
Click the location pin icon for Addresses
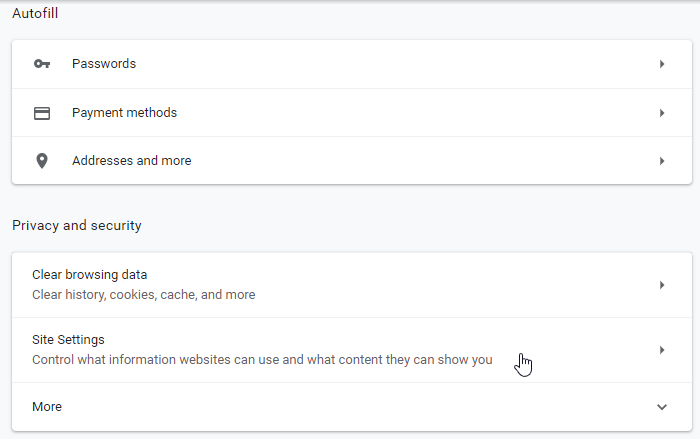42,161
